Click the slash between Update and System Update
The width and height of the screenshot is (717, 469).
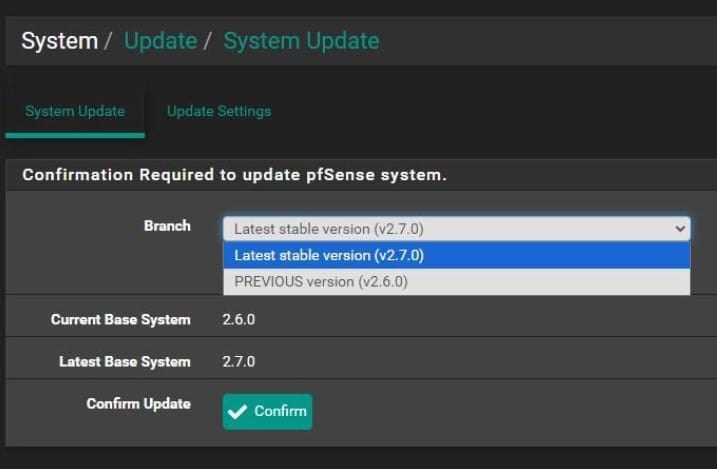[x=210, y=41]
